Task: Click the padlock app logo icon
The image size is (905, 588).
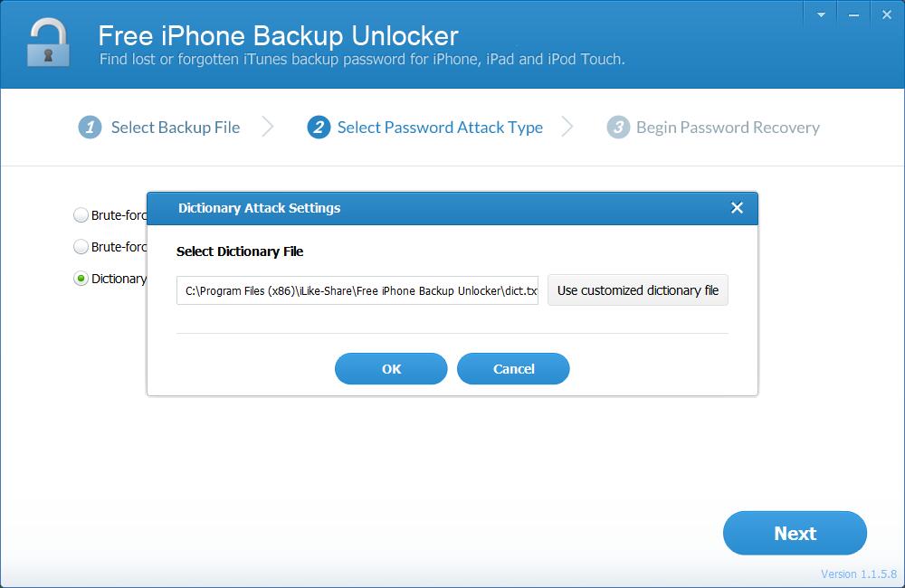Action: (x=48, y=43)
